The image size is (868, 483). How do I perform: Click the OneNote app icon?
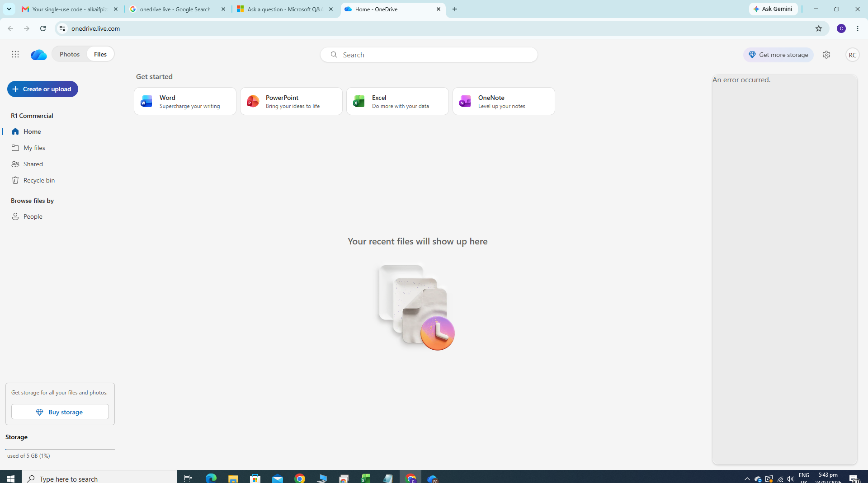(465, 101)
